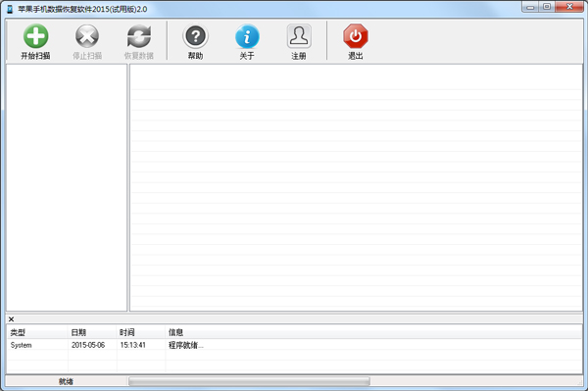Click the red 退出 exit power icon
The width and height of the screenshot is (588, 391).
(356, 36)
